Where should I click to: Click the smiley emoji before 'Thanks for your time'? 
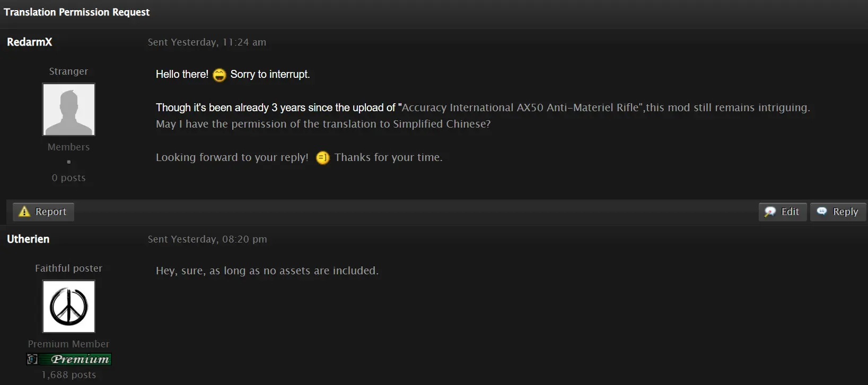pos(322,158)
